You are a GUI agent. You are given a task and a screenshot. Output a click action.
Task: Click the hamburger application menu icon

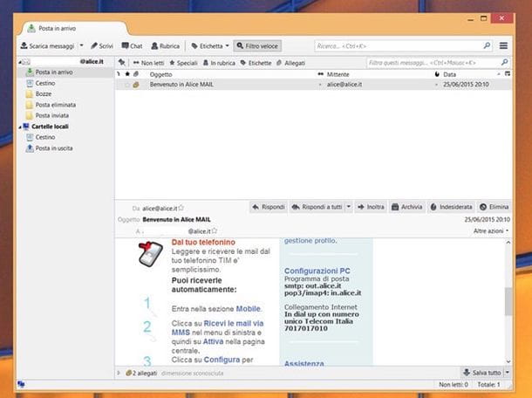[x=503, y=45]
